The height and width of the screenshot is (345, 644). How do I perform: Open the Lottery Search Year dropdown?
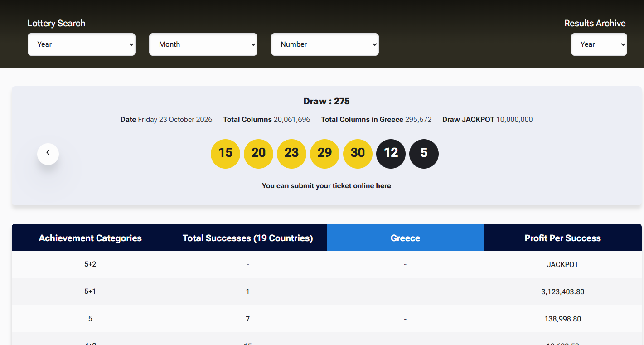(x=82, y=44)
